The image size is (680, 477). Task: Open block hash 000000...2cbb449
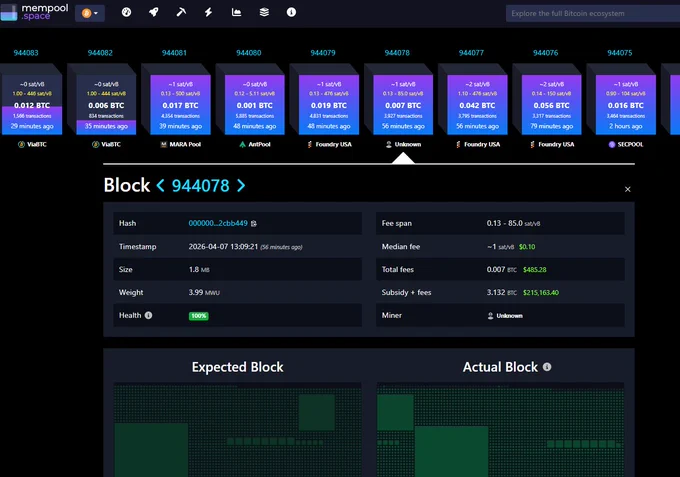(x=218, y=223)
